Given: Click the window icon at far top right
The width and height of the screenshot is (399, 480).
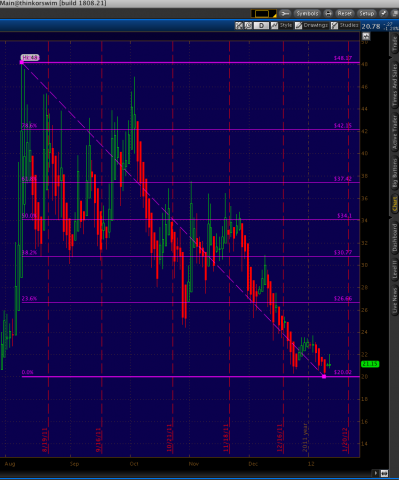Looking at the screenshot, I should [395, 13].
